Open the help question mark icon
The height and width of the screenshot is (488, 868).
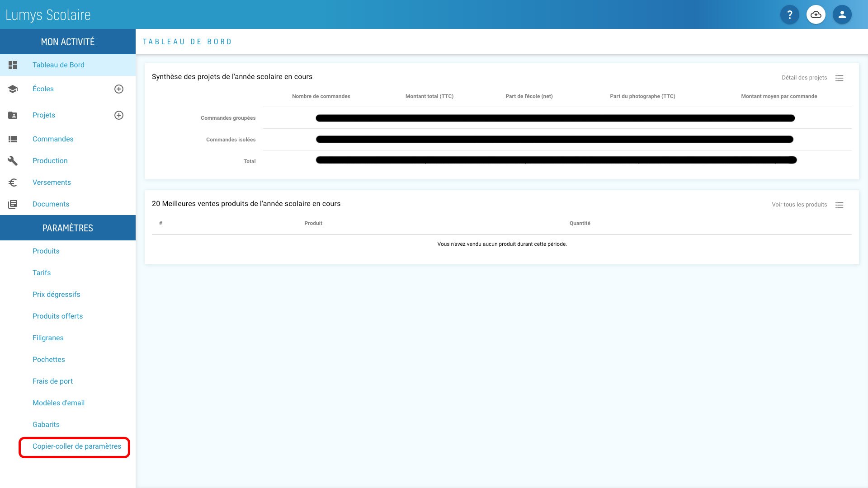(x=790, y=15)
